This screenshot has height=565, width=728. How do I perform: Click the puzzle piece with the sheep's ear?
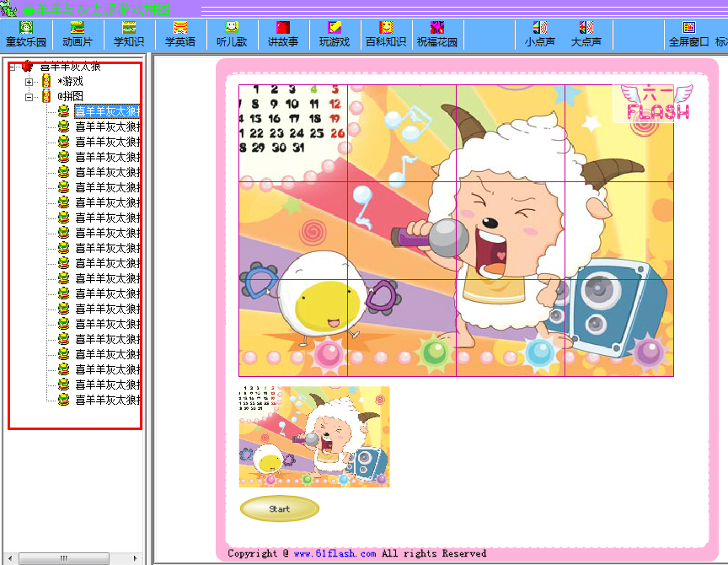(x=619, y=230)
